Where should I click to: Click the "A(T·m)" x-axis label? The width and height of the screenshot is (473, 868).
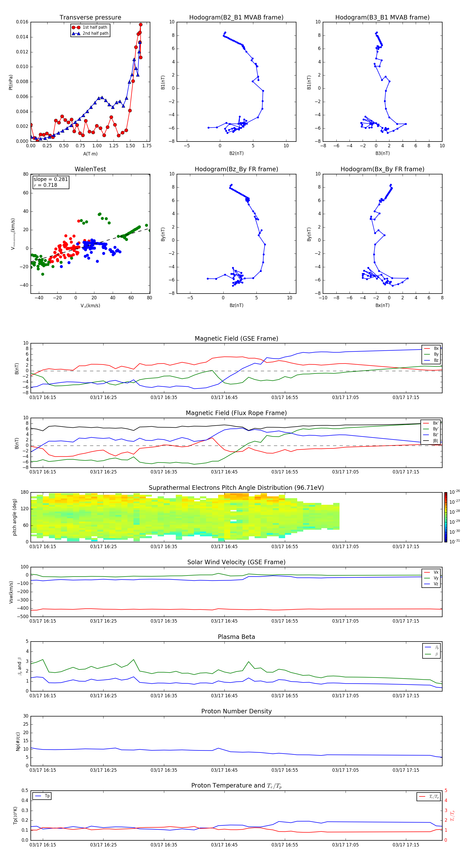[x=90, y=154]
